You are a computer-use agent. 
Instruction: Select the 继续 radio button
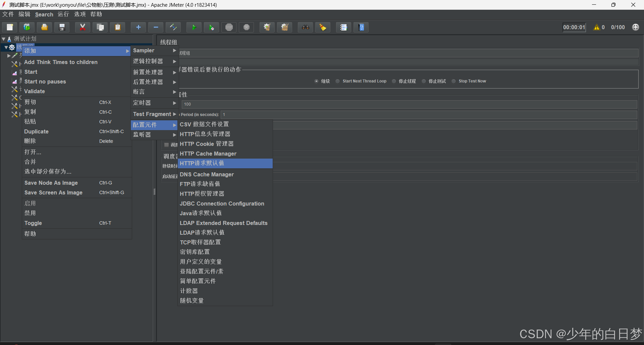[x=316, y=81]
